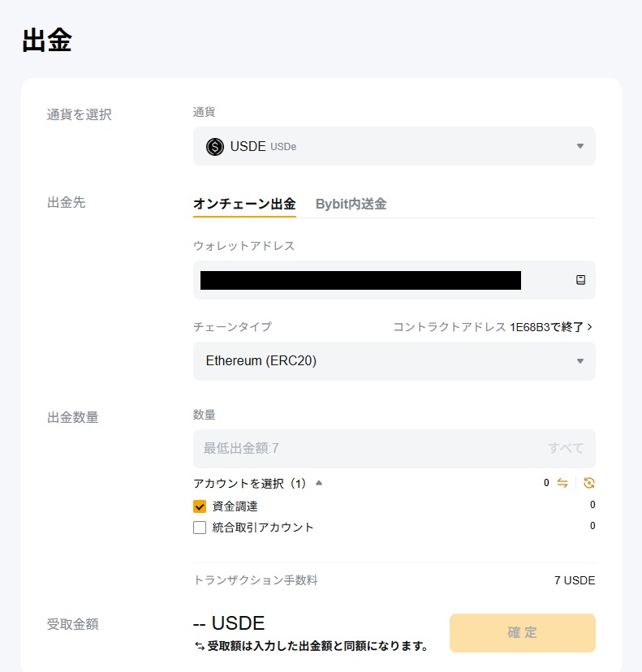
Task: Uncheck the 資金調達 account checkbox
Action: pos(200,506)
